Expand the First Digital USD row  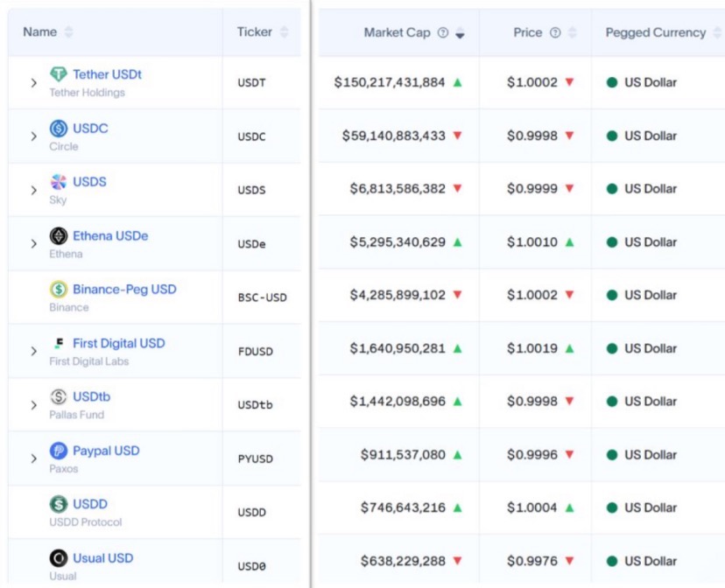point(34,352)
